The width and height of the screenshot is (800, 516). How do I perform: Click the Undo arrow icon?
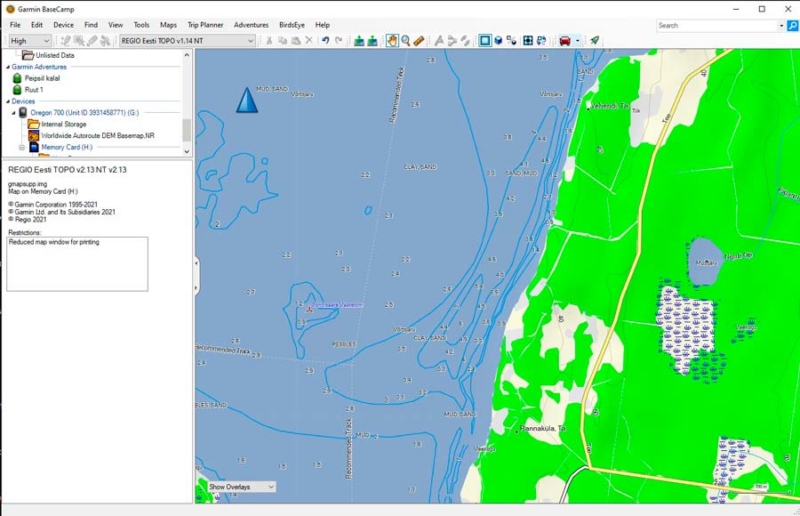point(325,40)
